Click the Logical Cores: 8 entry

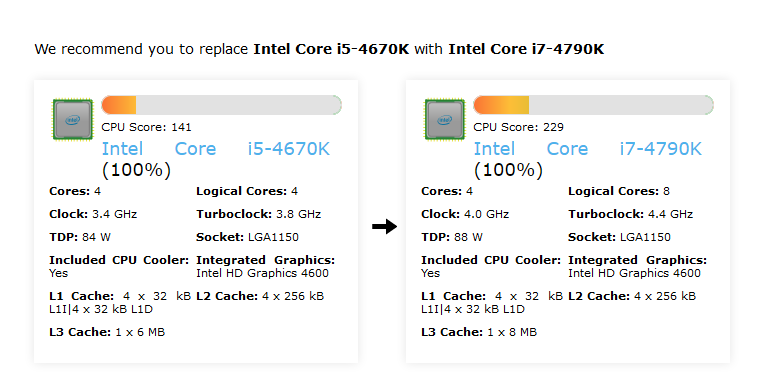(x=618, y=191)
